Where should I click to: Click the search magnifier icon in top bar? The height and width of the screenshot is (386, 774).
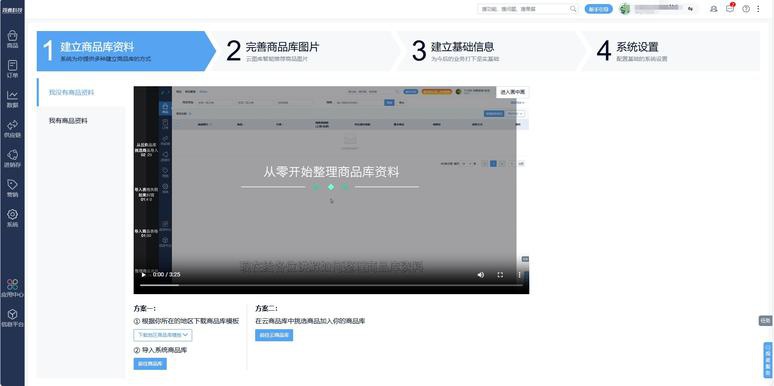click(x=573, y=9)
